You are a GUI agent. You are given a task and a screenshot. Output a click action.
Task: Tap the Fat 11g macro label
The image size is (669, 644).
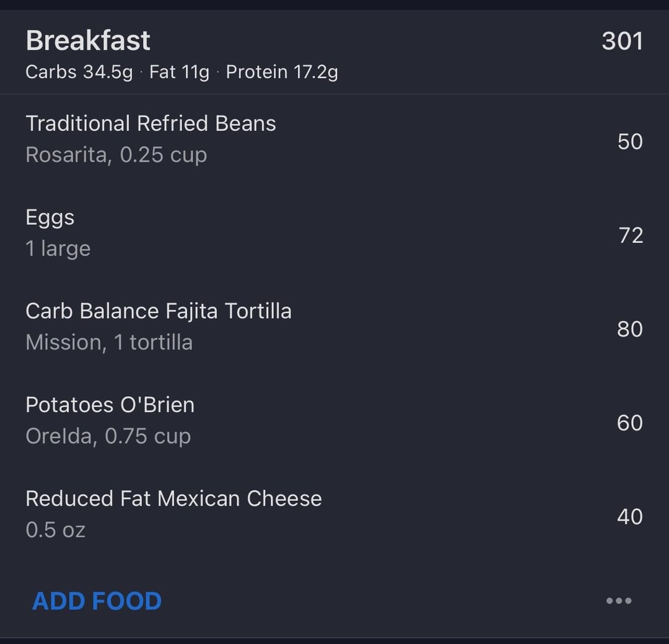pos(179,72)
